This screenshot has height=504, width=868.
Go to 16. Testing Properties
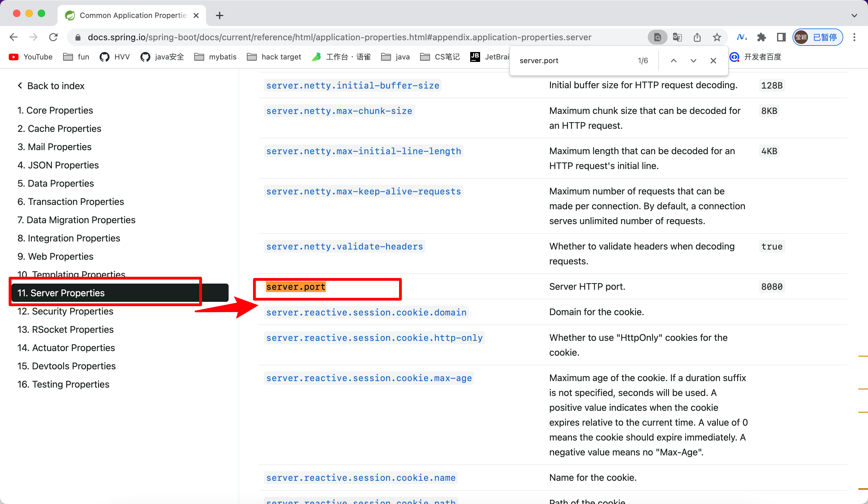click(x=63, y=385)
